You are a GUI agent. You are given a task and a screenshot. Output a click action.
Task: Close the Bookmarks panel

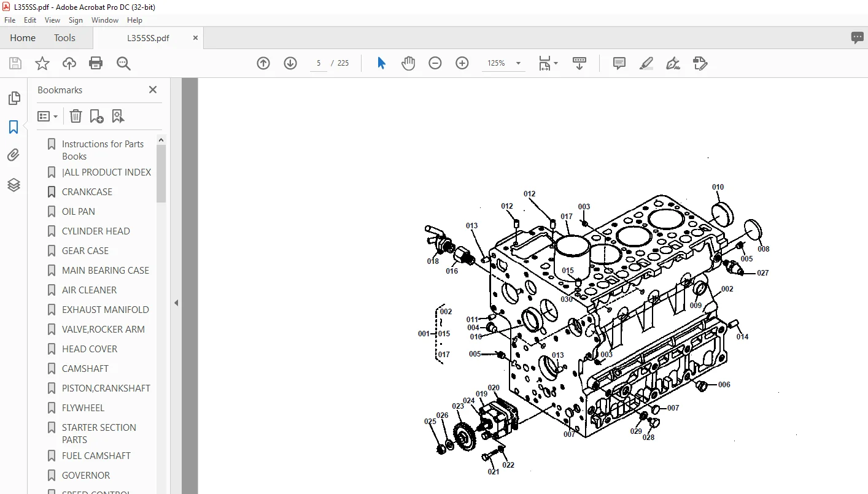[153, 90]
